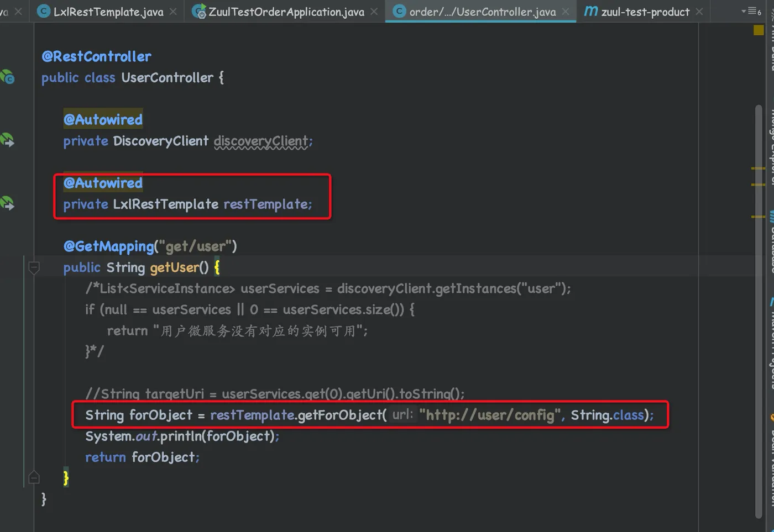Click the getUser method name
The image size is (774, 532).
click(x=174, y=267)
